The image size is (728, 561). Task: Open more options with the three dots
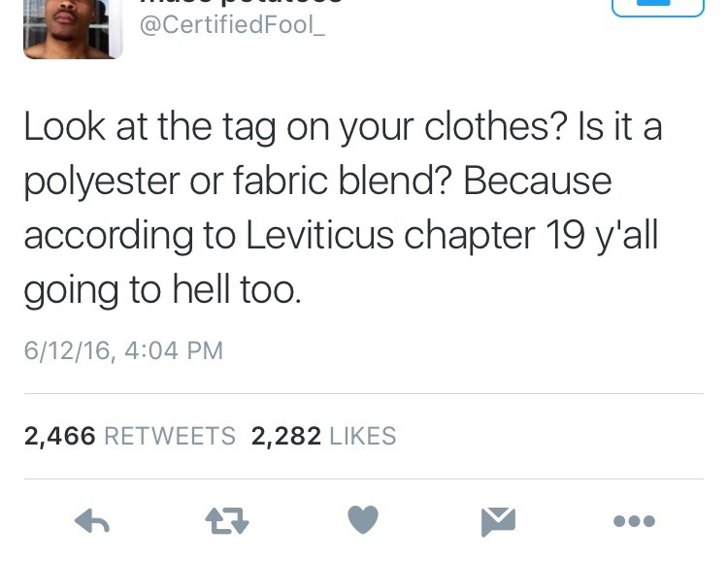(634, 521)
